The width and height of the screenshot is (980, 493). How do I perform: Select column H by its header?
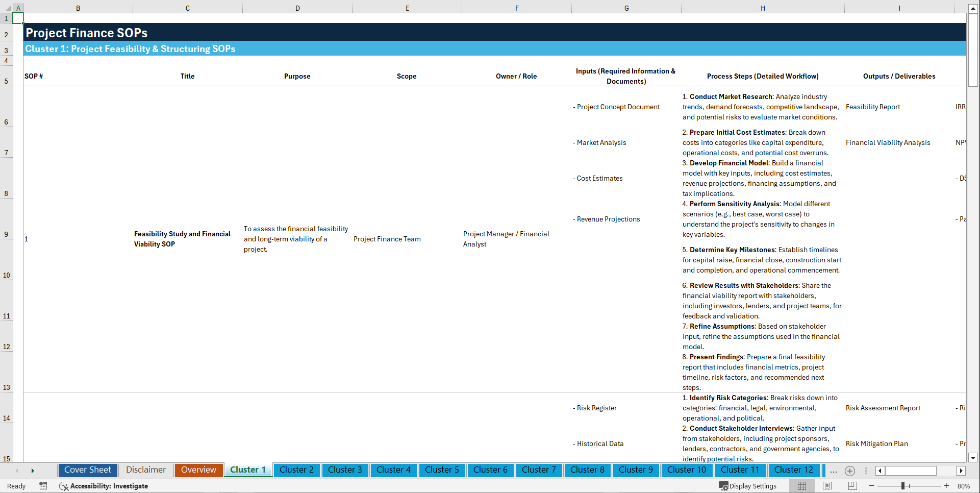[762, 8]
